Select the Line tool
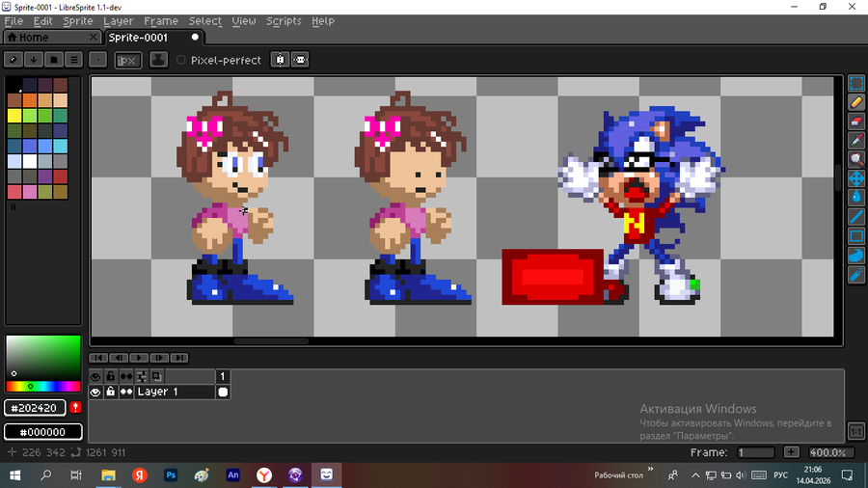 coord(856,217)
